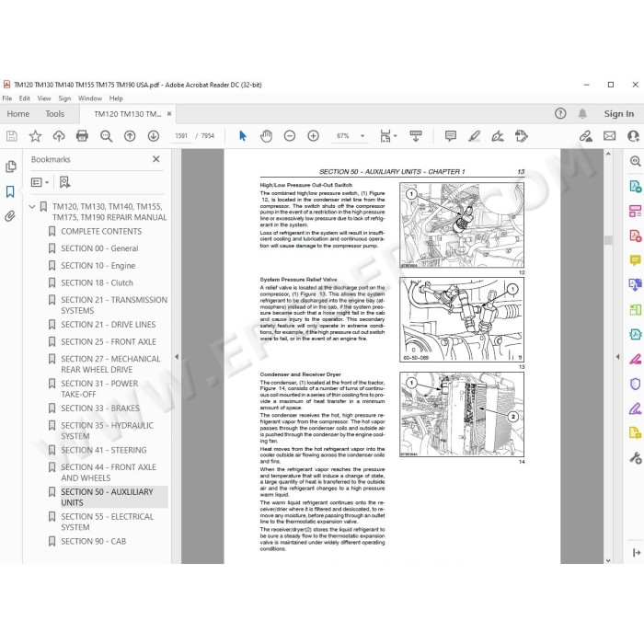This screenshot has height=644, width=644.
Task: Open SECTION 33 - BRAKES bookmark
Action: [x=100, y=408]
